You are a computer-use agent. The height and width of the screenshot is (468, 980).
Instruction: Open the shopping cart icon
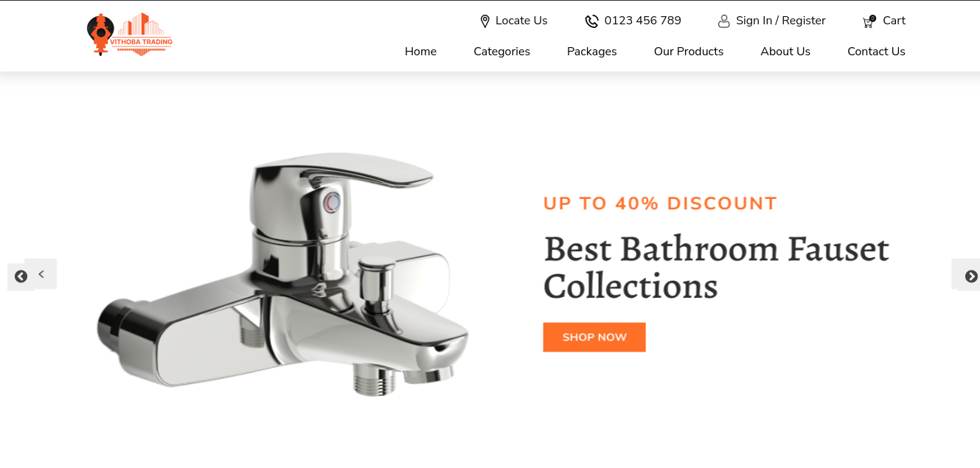click(x=869, y=22)
